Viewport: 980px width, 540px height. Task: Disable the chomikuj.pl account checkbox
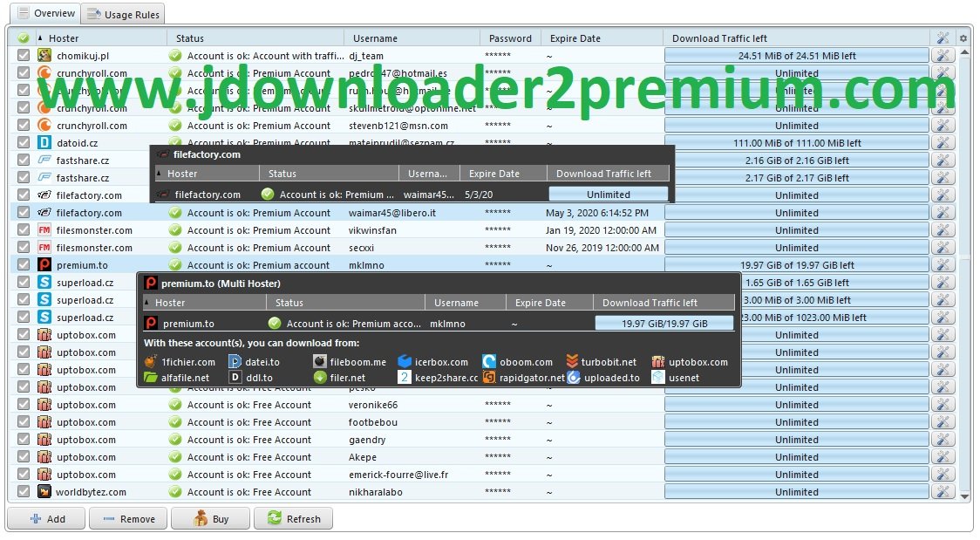24,56
